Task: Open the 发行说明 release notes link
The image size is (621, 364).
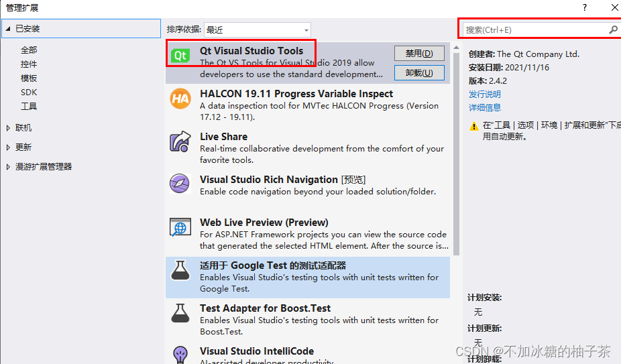Action: point(485,95)
